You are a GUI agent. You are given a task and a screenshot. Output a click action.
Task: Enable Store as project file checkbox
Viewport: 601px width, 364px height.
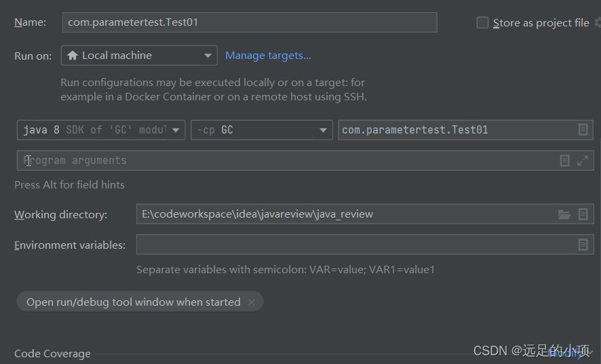483,22
